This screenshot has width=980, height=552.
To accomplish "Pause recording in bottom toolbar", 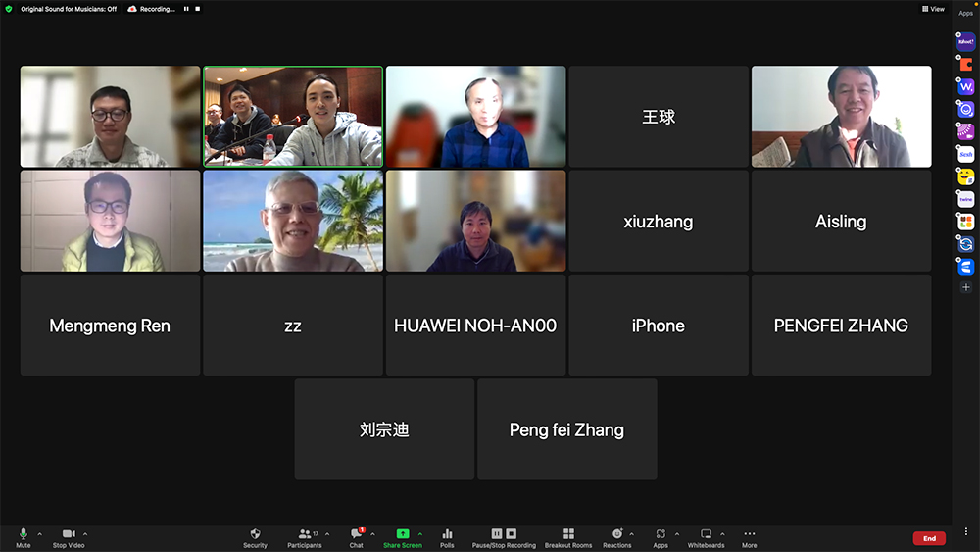I will (497, 534).
